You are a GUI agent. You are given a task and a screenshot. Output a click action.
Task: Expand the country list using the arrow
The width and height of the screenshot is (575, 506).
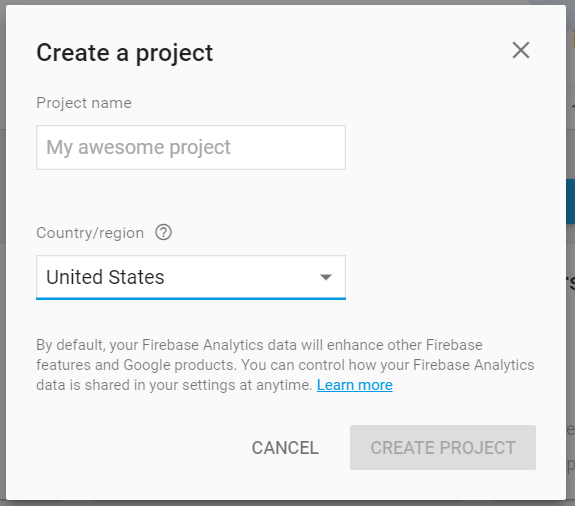tap(326, 277)
